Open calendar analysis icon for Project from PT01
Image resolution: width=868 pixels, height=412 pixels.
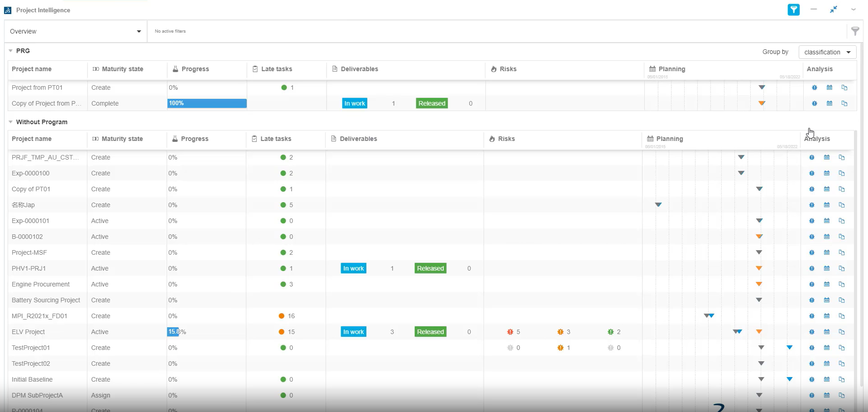pyautogui.click(x=830, y=87)
